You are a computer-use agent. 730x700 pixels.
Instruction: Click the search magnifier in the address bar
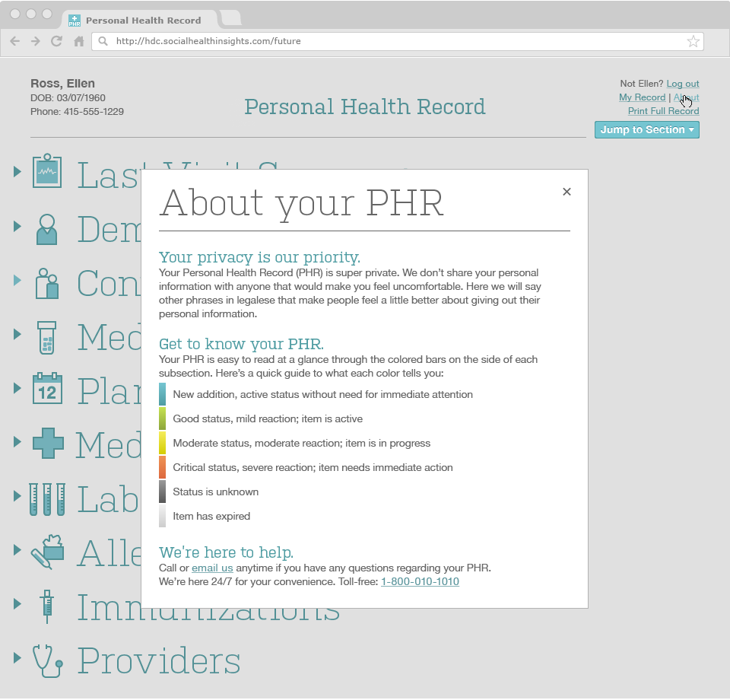pos(103,41)
